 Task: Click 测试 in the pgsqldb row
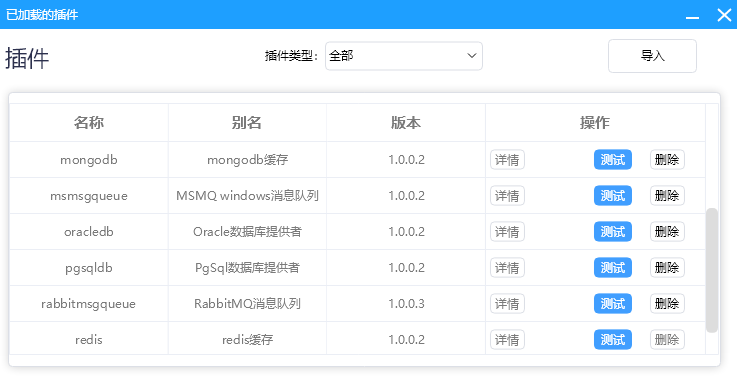pos(613,267)
